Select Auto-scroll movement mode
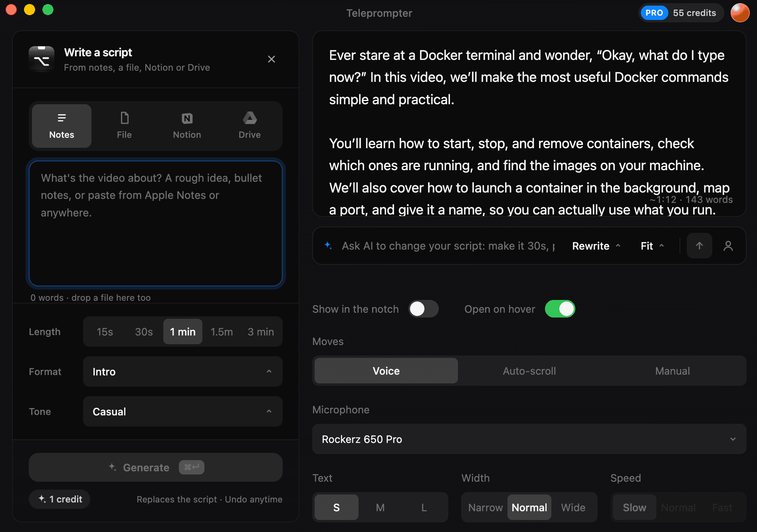The height and width of the screenshot is (532, 757). (529, 371)
